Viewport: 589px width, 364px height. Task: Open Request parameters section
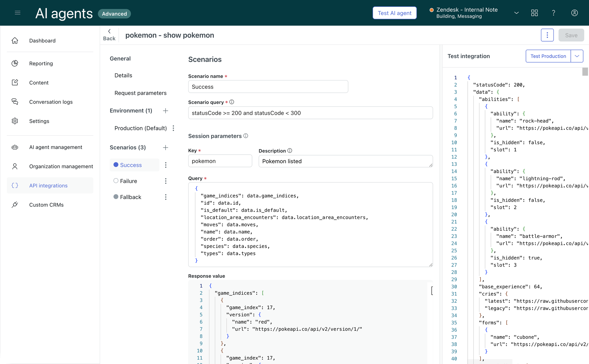(140, 93)
